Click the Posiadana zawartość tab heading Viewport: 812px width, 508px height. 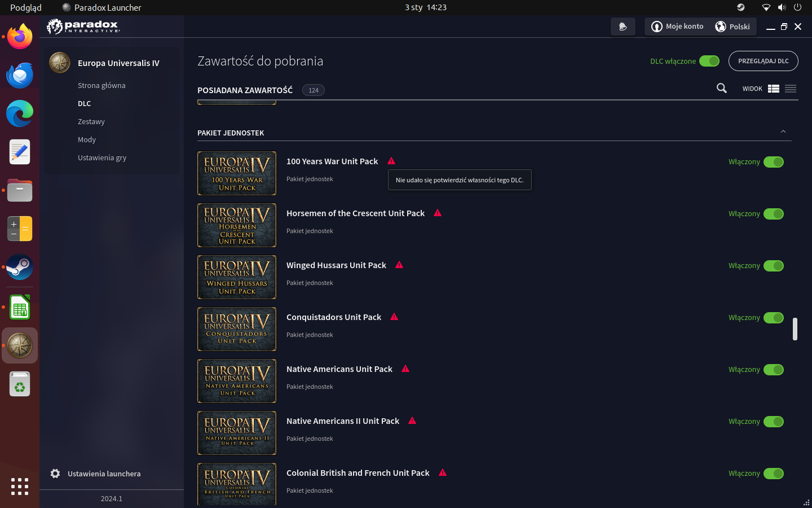coord(245,90)
